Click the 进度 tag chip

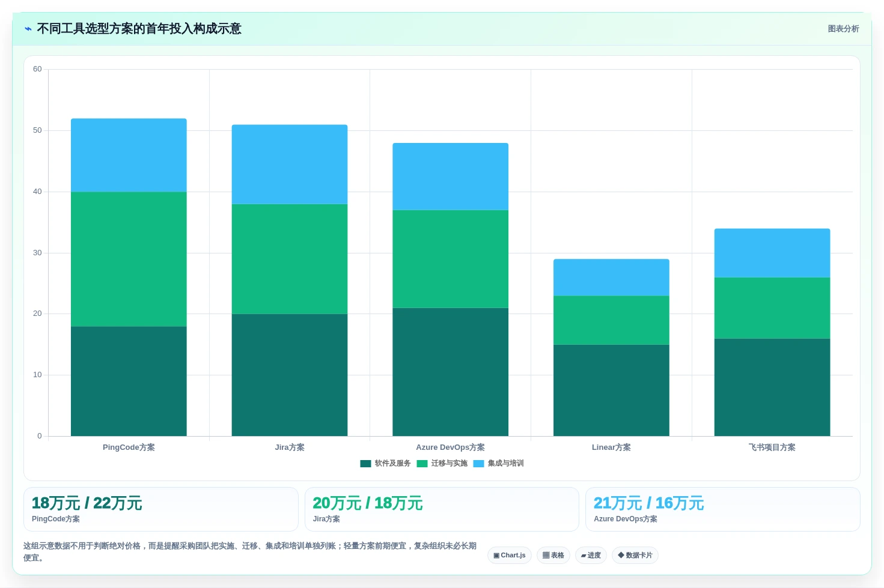(591, 556)
